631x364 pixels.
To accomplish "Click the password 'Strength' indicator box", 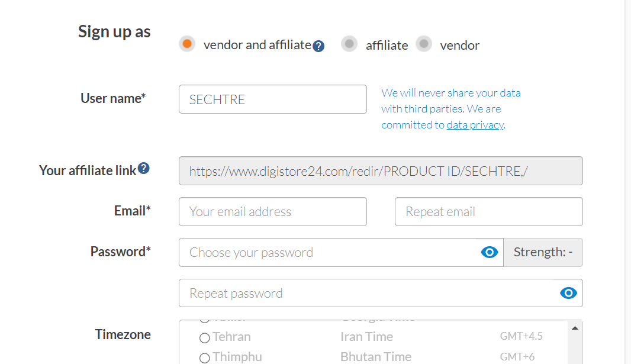I will click(543, 253).
